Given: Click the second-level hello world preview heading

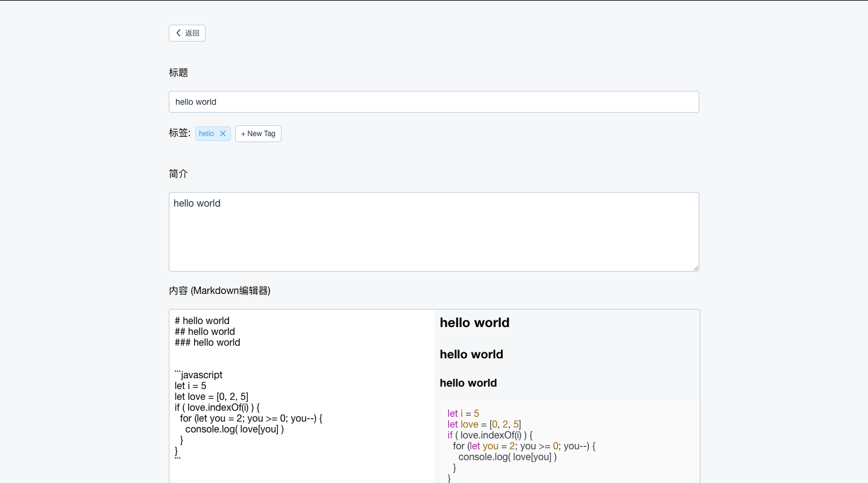Looking at the screenshot, I should [x=471, y=354].
